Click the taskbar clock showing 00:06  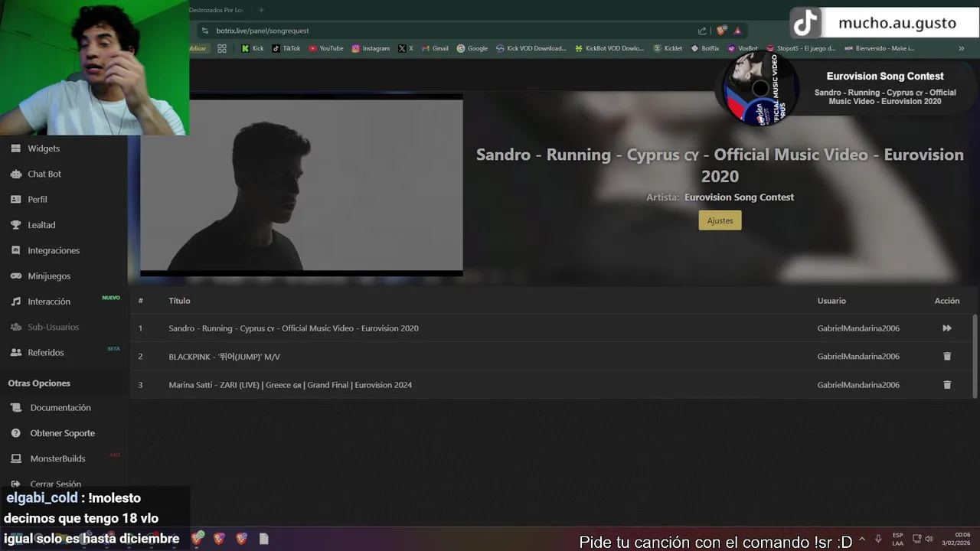click(x=956, y=539)
